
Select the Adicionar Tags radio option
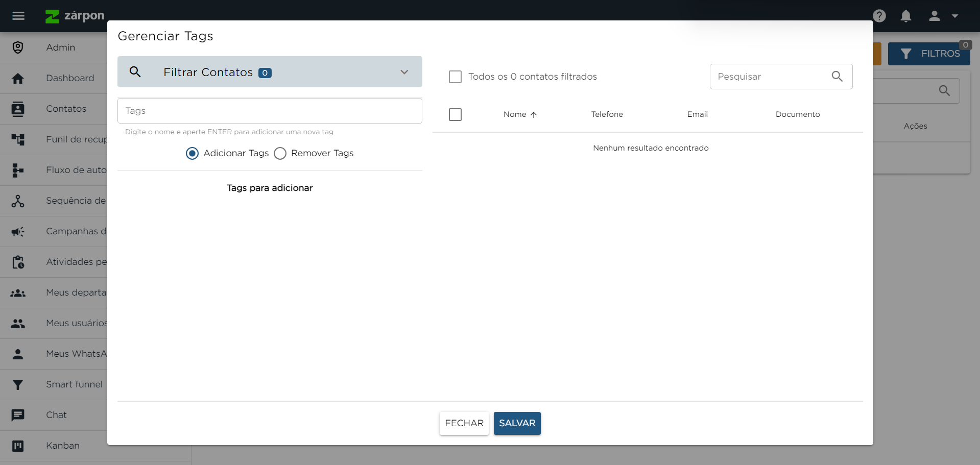coord(192,153)
